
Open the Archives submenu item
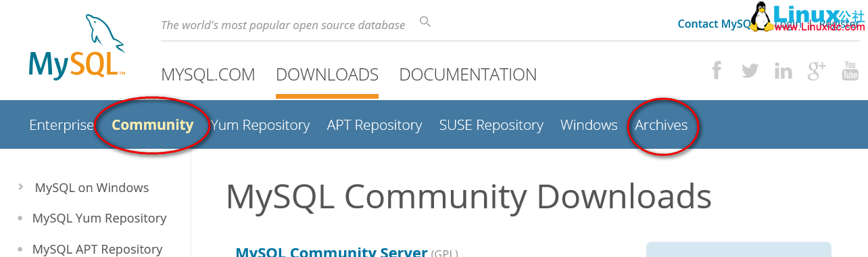tap(661, 125)
